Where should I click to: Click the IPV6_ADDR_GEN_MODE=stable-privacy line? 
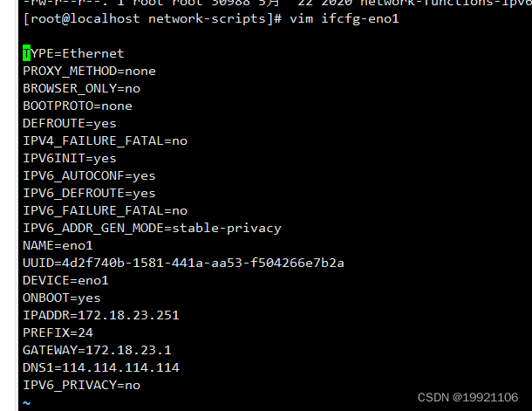pos(152,228)
